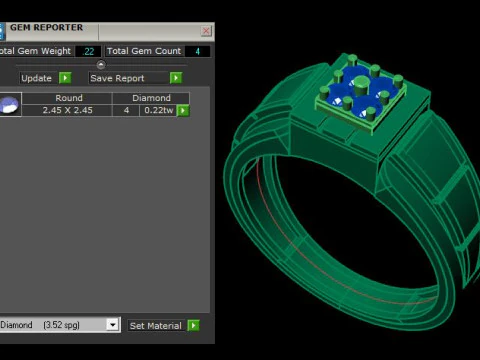Click the round gem thumbnail icon
Viewport: 480px width, 360px height.
point(9,105)
